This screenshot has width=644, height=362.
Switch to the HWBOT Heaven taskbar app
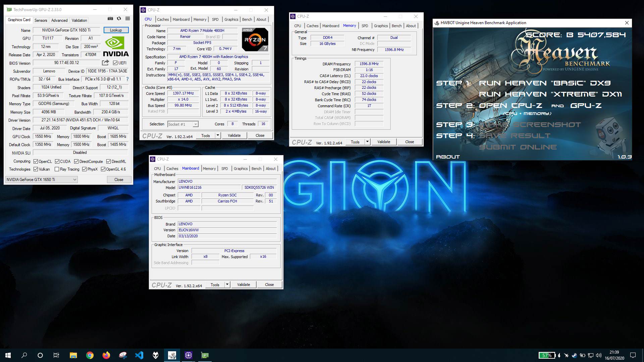[172, 355]
